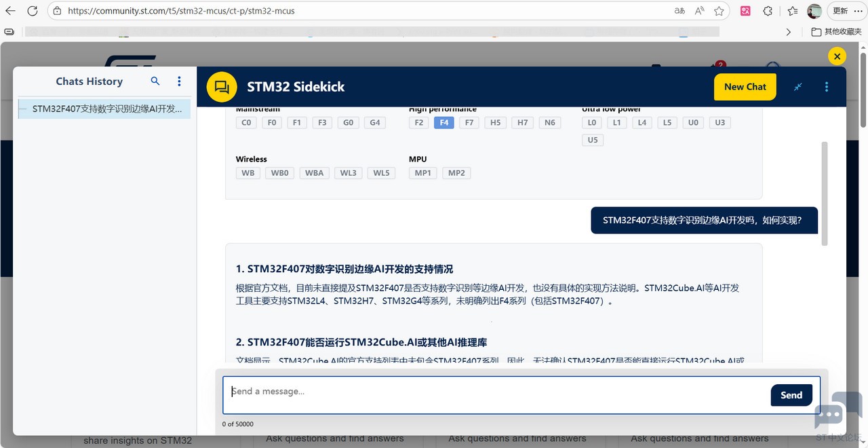Select the WBA wireless series chip
868x448 pixels.
[x=314, y=173]
